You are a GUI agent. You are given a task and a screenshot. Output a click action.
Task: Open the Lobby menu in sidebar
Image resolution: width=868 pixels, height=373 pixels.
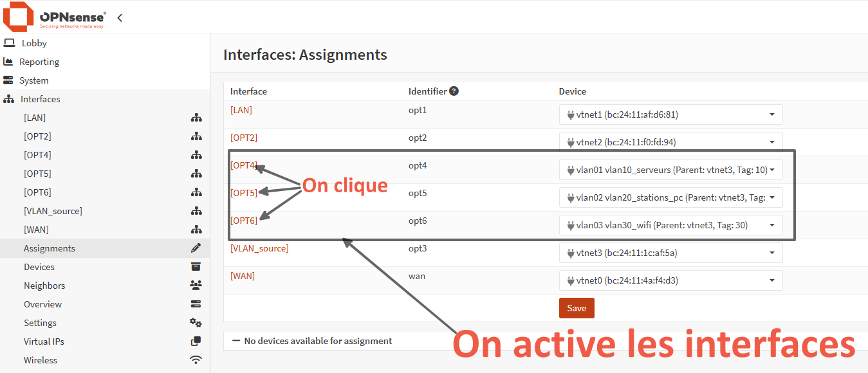34,43
